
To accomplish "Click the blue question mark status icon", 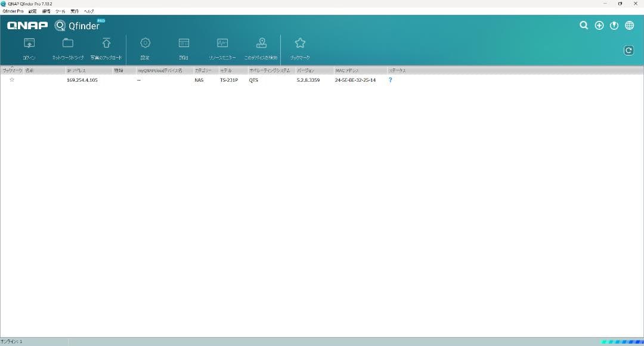I will point(391,80).
